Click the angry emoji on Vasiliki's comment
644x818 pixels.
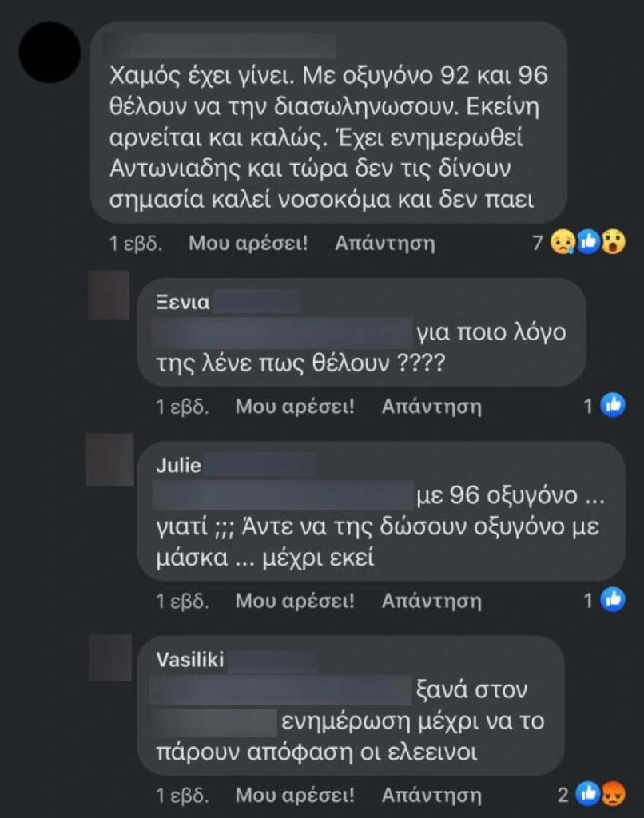(614, 794)
